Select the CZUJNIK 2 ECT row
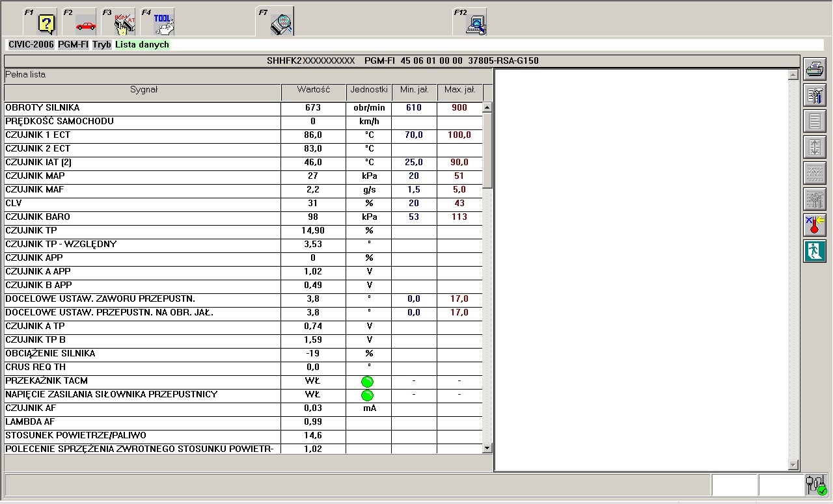Image resolution: width=833 pixels, height=504 pixels. (x=243, y=149)
